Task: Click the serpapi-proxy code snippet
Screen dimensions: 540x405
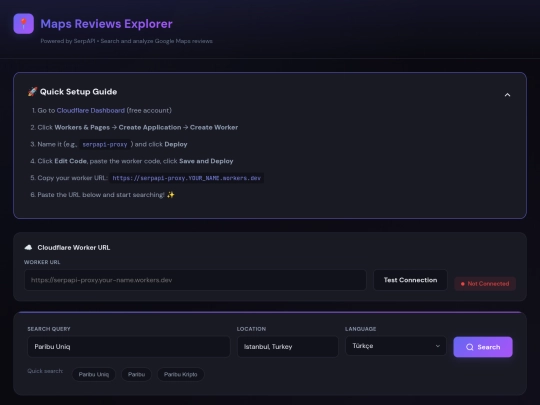Action: pos(105,144)
